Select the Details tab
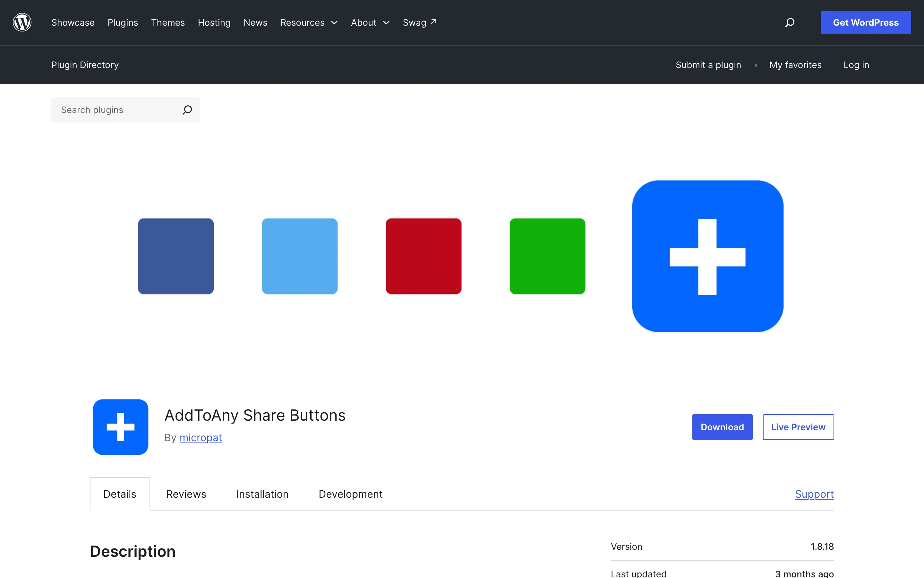Screen dimensions: 924x578 [120, 494]
